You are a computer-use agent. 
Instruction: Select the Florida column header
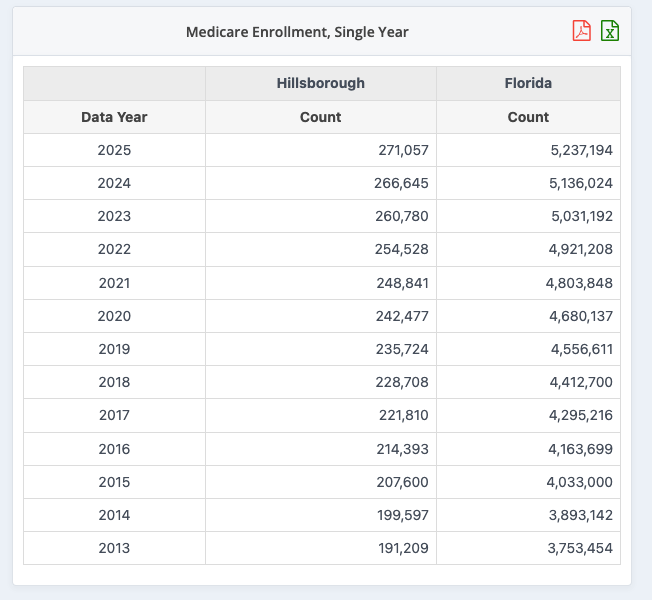pos(528,83)
